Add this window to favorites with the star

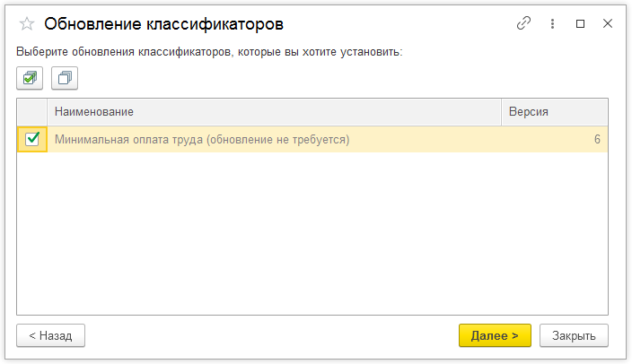(27, 24)
